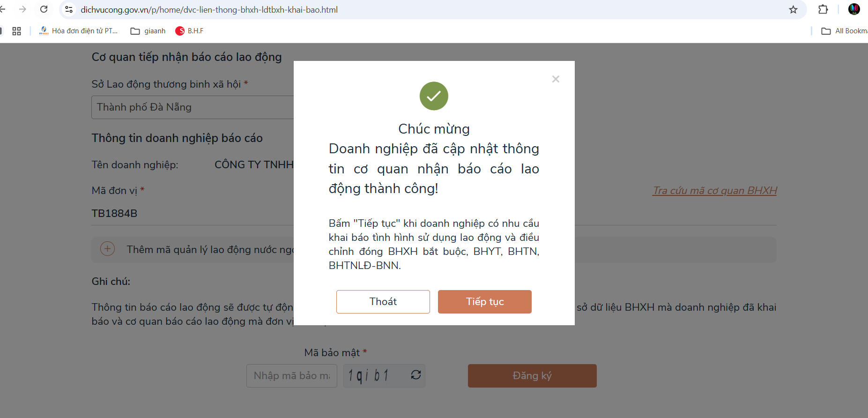Click the site information icon in address bar
This screenshot has height=418, width=868.
[x=69, y=9]
